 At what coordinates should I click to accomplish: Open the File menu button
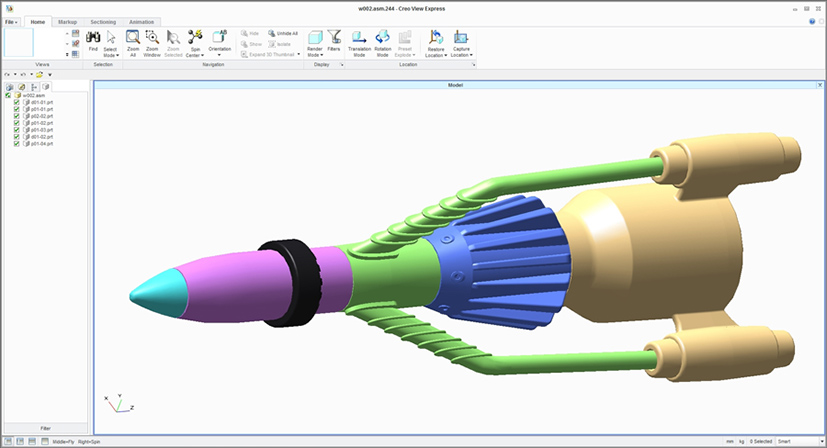pos(12,21)
